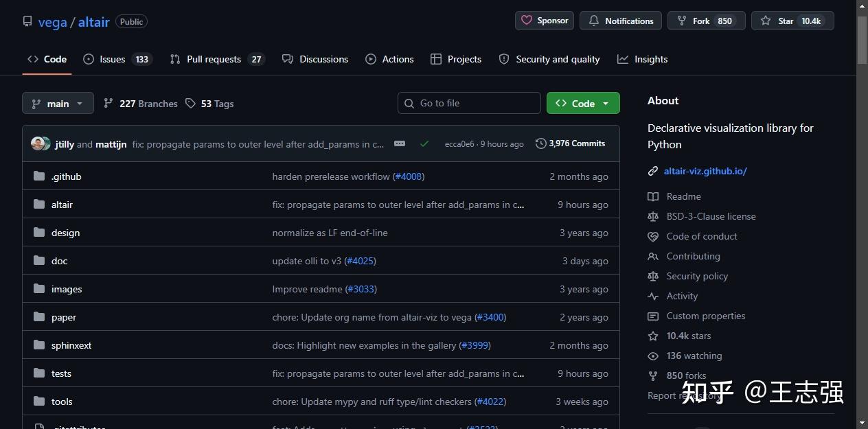This screenshot has width=868, height=429.
Task: Click the design folder icon
Action: (39, 233)
